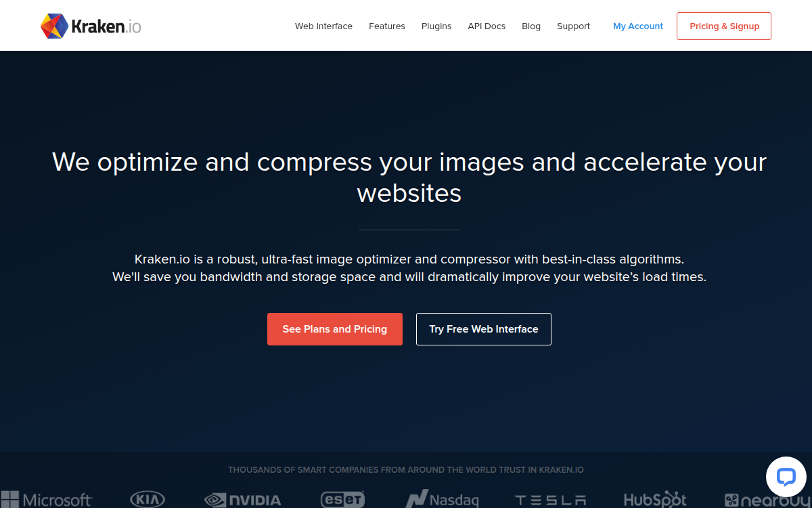Image resolution: width=812 pixels, height=508 pixels.
Task: Open the live chat bubble
Action: (786, 477)
